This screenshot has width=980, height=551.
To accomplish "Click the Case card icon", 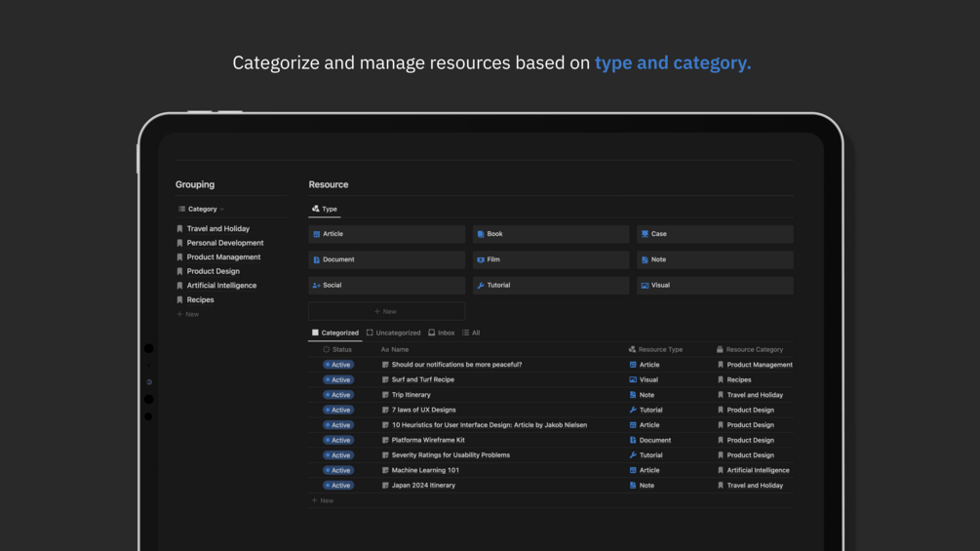I will [645, 234].
